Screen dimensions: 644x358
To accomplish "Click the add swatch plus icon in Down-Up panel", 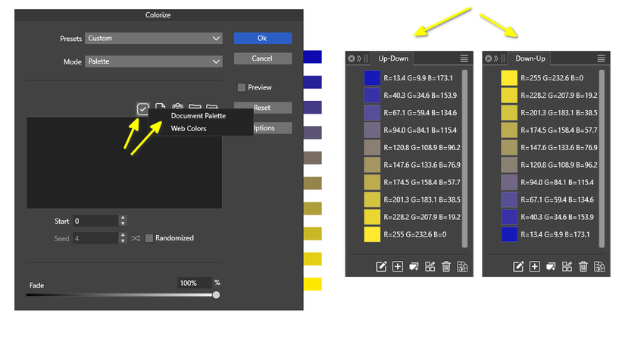I will click(534, 266).
